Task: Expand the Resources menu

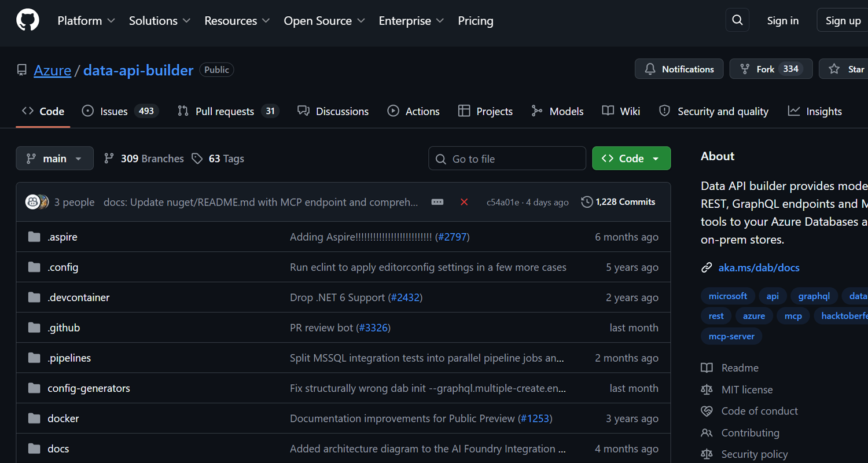Action: click(237, 20)
